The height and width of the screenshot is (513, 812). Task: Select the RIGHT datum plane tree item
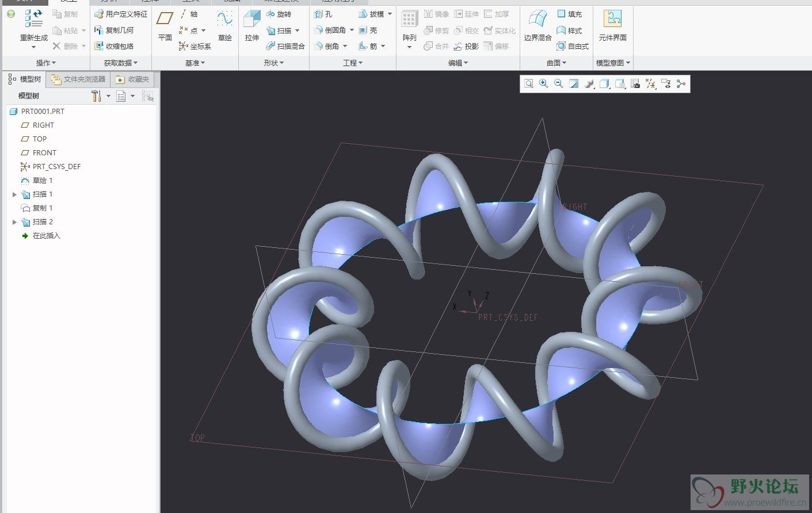37,125
